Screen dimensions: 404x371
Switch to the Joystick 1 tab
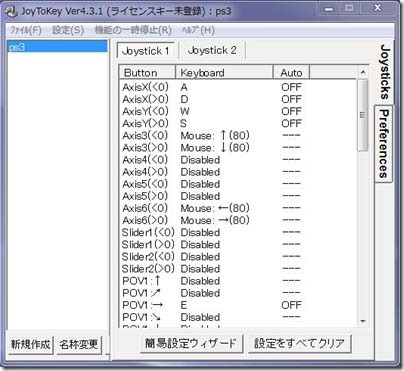(x=146, y=51)
